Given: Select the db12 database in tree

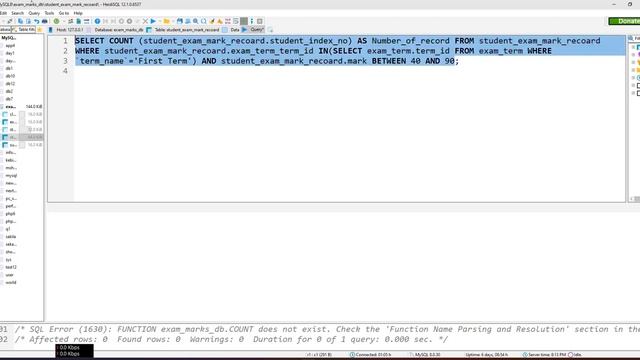Looking at the screenshot, I should click(x=10, y=84).
